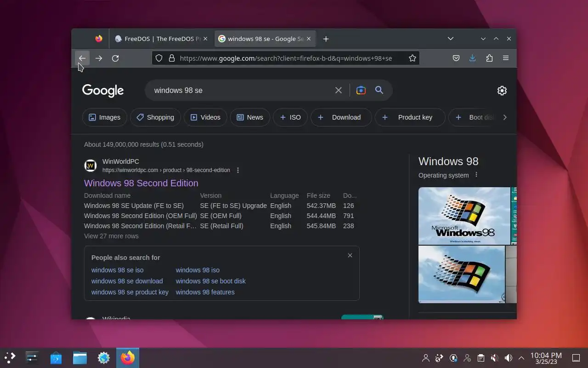Open clipboard tray icon
This screenshot has width=588, height=368.
pyautogui.click(x=481, y=358)
